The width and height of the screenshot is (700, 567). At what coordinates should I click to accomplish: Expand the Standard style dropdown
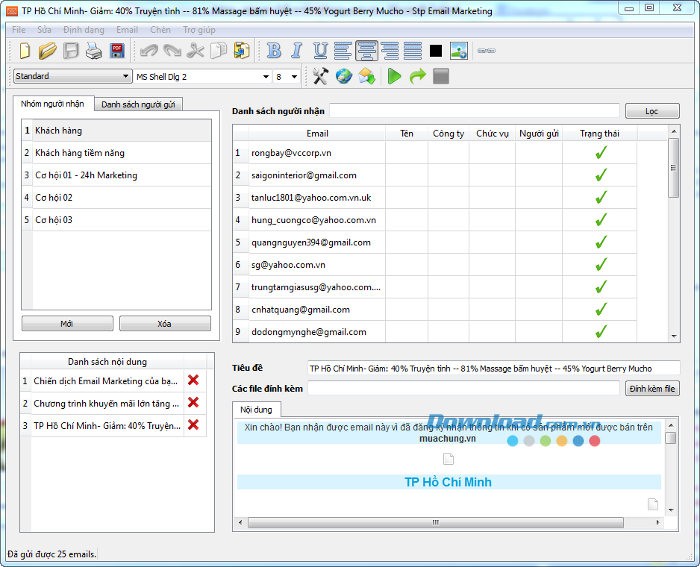coord(126,76)
